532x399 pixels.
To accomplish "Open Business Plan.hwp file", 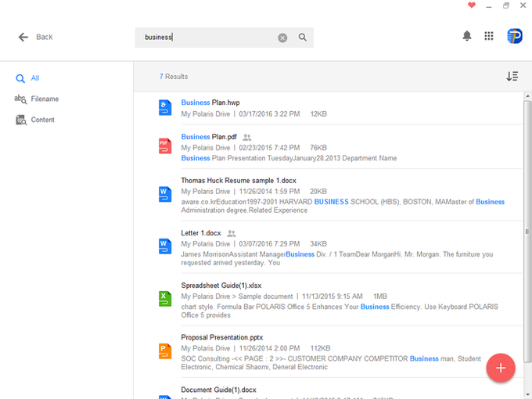I will [x=210, y=102].
